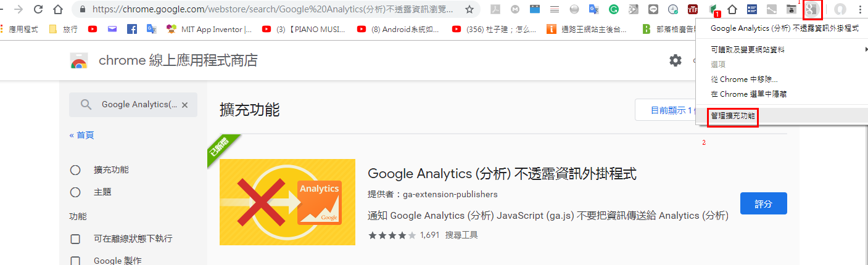Open MIT App Inventor bookmark
The width and height of the screenshot is (868, 265).
[x=209, y=29]
